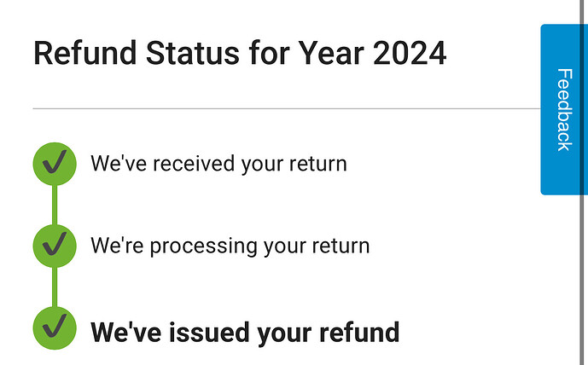Viewport: 588px width, 365px height.
Task: Click the green connector between processing and issued steps
Action: click(54, 287)
